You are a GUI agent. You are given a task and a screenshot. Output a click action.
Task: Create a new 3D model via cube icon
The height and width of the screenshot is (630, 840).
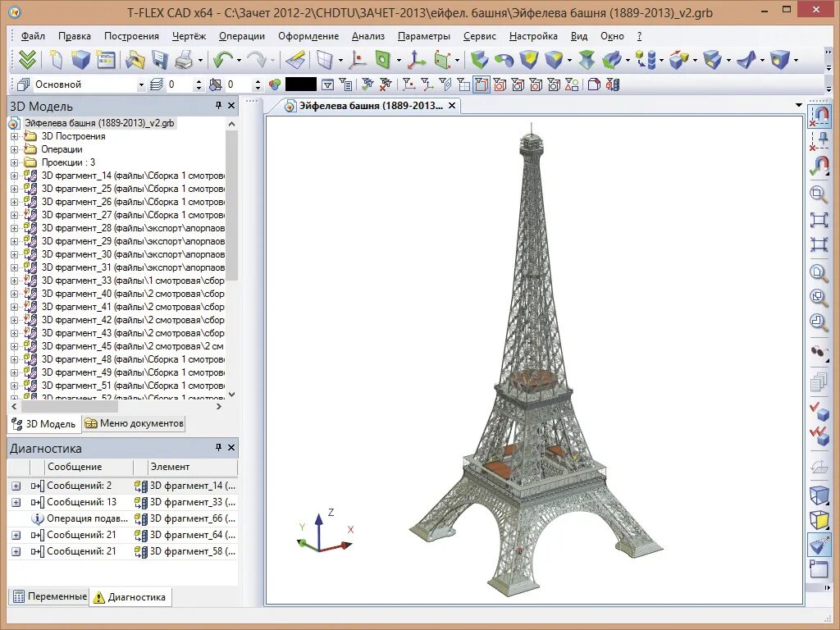tap(81, 59)
